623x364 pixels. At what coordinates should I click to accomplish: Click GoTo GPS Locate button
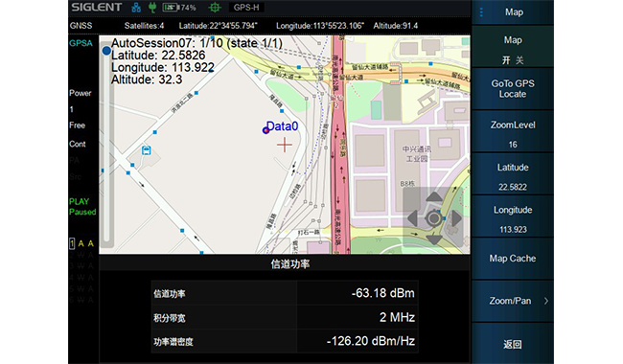click(513, 89)
